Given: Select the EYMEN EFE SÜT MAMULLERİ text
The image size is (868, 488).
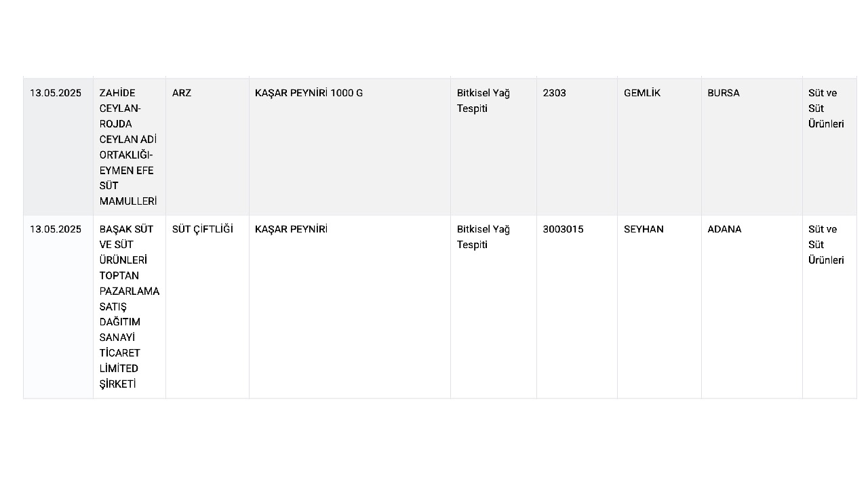Looking at the screenshot, I should pos(127,186).
